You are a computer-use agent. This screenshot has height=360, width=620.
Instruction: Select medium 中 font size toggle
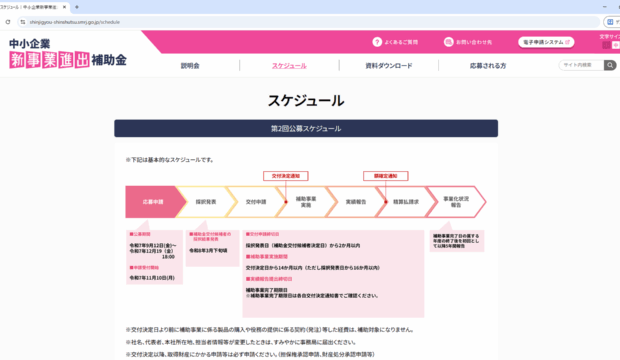tap(616, 45)
